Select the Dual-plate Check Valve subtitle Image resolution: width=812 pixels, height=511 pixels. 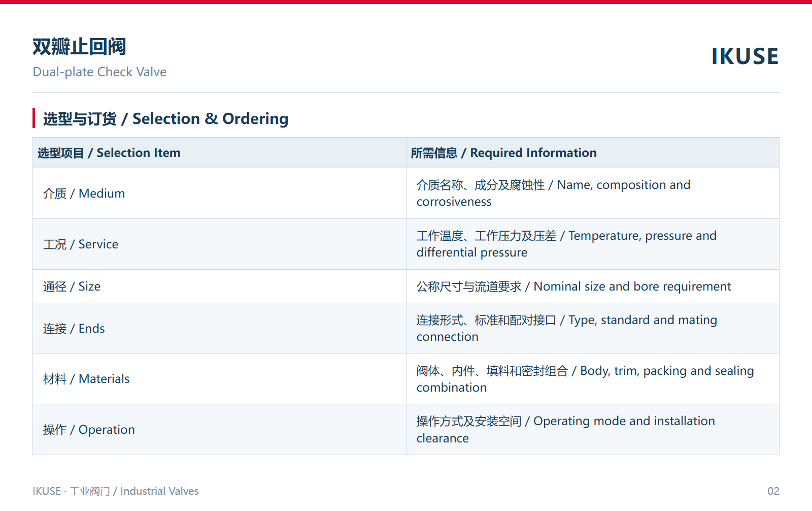pos(99,72)
